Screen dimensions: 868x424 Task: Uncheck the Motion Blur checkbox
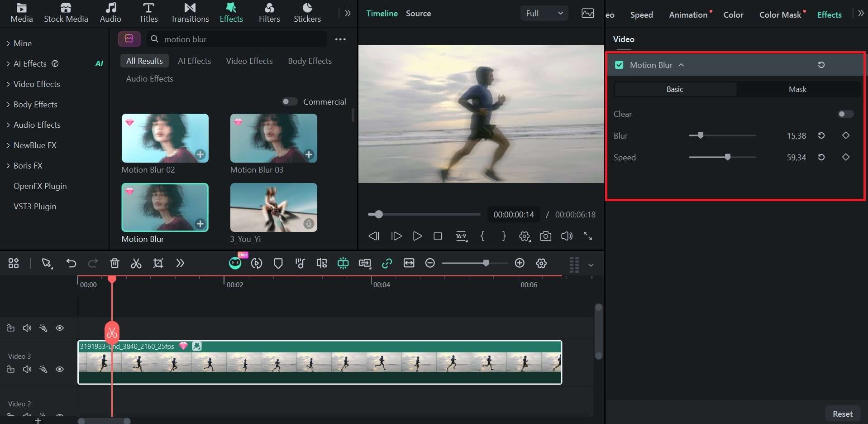pyautogui.click(x=619, y=65)
